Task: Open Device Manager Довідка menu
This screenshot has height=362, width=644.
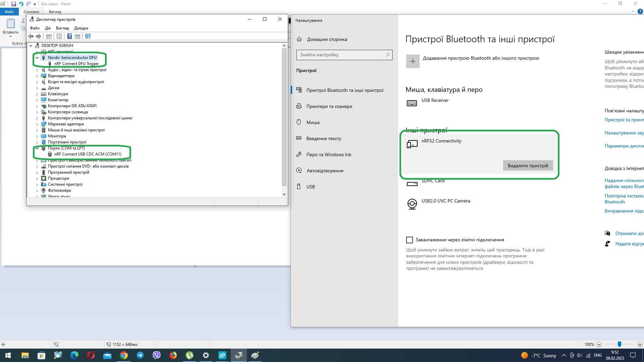Action: pyautogui.click(x=81, y=28)
